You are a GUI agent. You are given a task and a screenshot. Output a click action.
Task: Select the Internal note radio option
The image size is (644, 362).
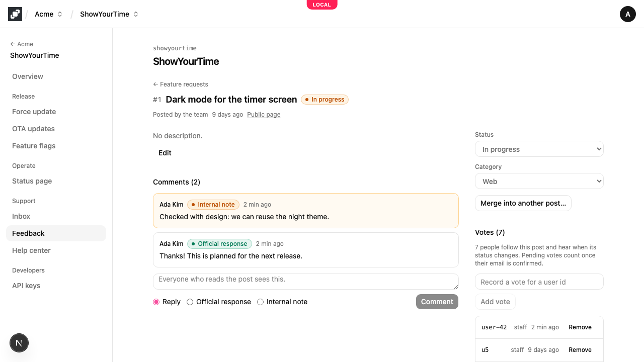click(x=261, y=302)
